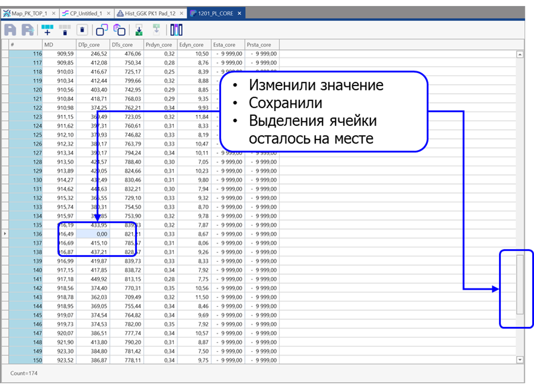
Task: Click DTs_core cell 476,06
Action: click(x=127, y=54)
